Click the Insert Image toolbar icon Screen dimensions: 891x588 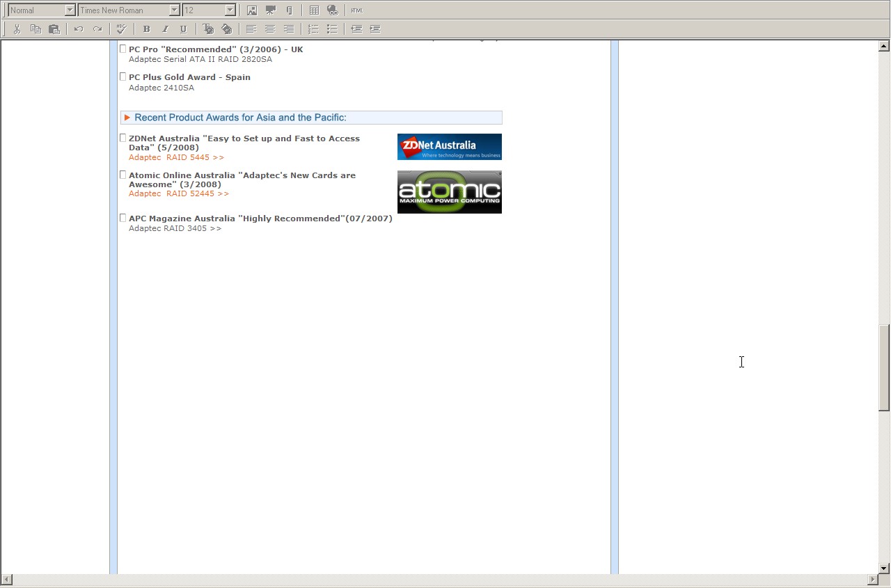click(252, 10)
